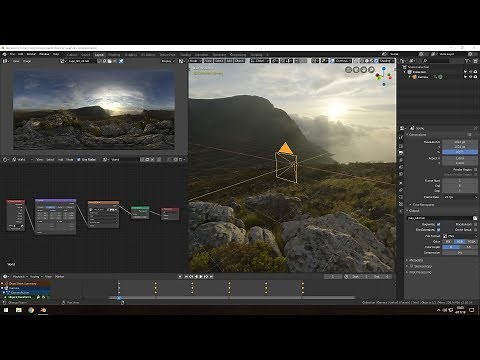Switch to the Compositing workspace tab
The height and width of the screenshot is (360, 480).
238,55
